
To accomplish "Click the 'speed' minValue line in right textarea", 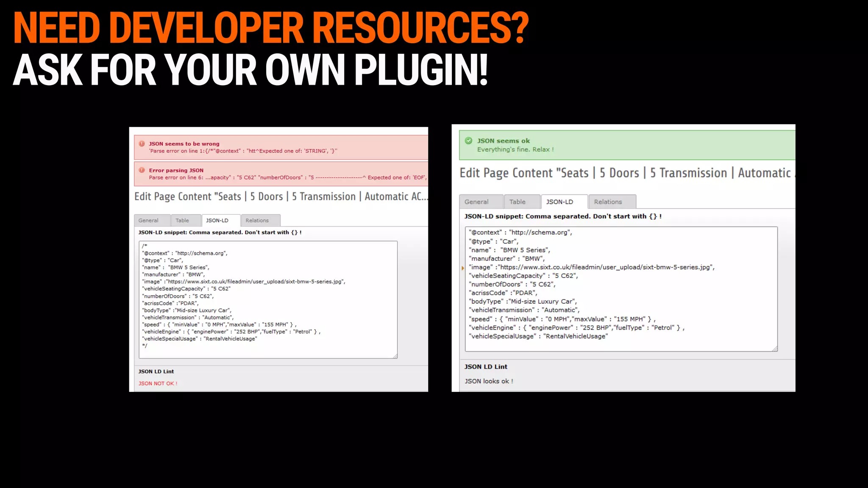I will pos(562,319).
